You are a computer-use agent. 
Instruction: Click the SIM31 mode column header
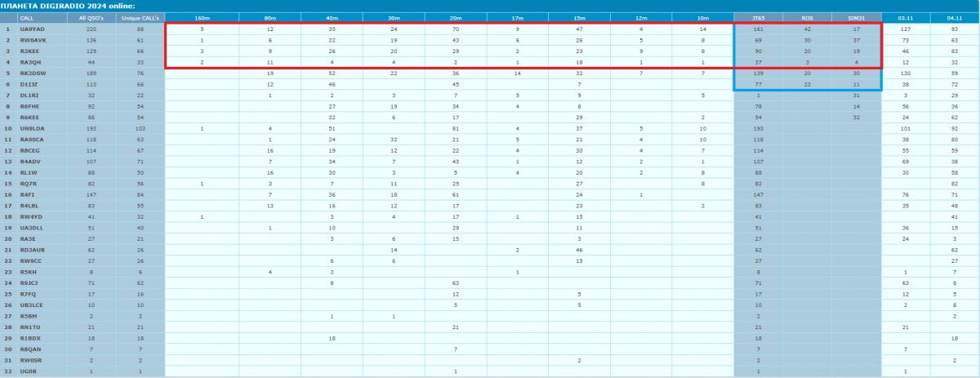(x=856, y=16)
